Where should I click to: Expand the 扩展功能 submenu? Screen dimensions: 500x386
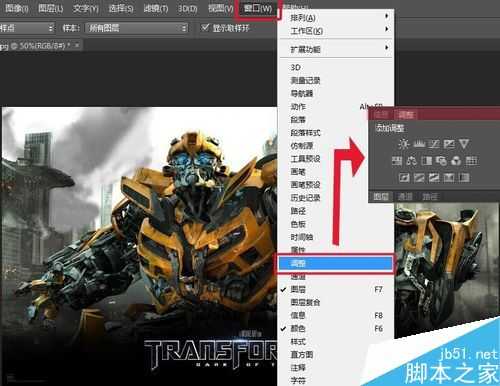click(x=336, y=49)
